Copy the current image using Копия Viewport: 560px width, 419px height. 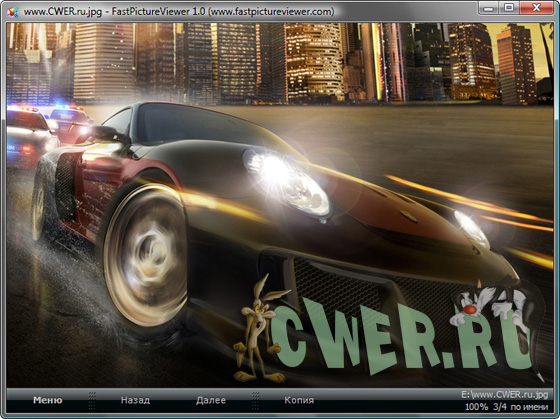(x=299, y=400)
